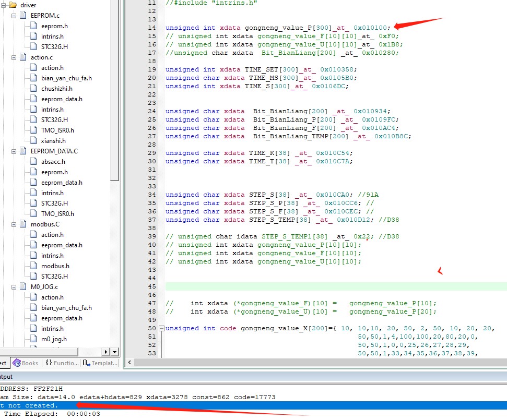
Task: Collapse the action.c file node
Action: pyautogui.click(x=14, y=57)
